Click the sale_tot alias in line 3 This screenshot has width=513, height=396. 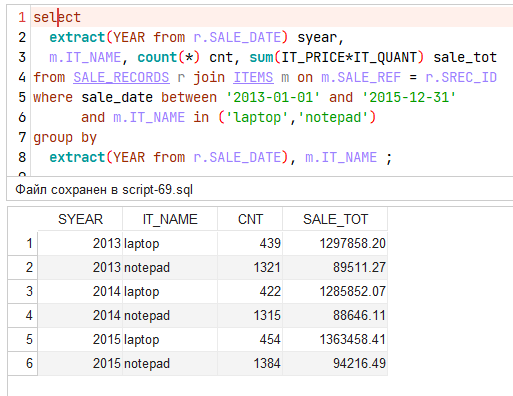[465, 57]
